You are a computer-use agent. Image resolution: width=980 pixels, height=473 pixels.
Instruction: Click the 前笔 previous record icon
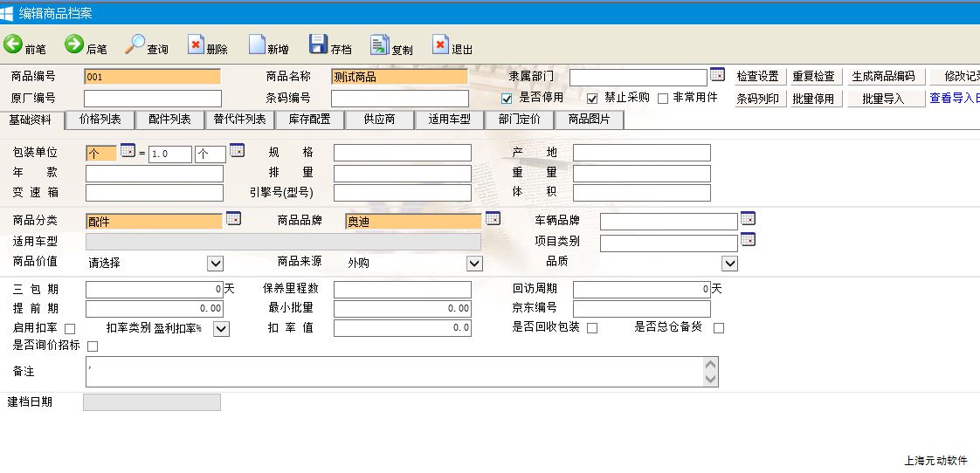point(14,45)
